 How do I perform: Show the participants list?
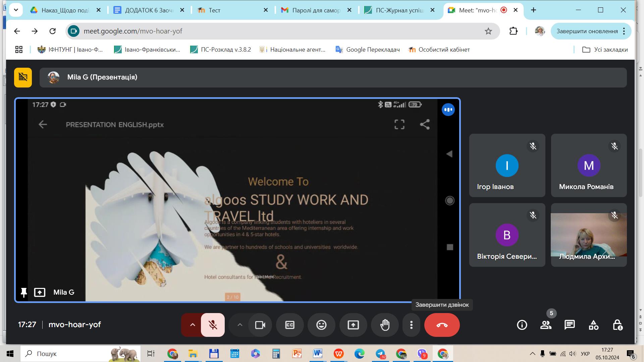coord(546,325)
